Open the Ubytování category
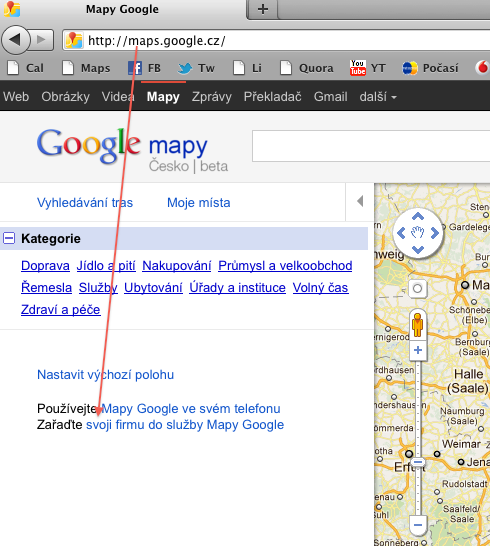 click(153, 288)
